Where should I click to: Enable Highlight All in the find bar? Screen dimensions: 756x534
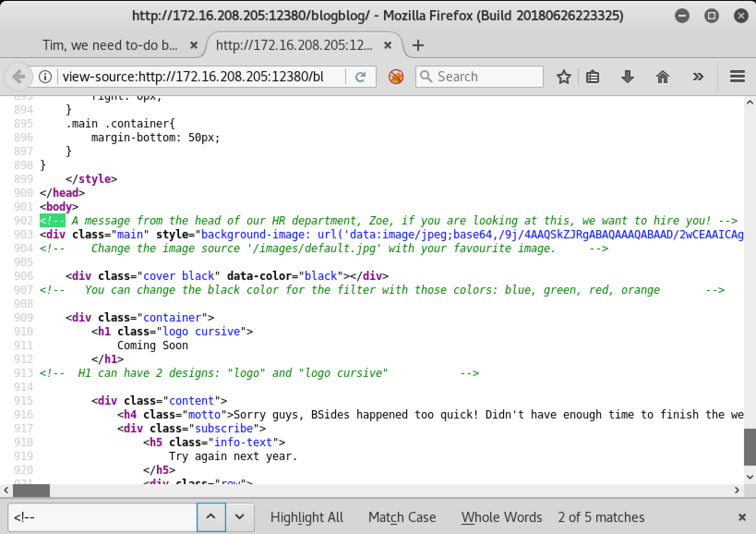tap(306, 517)
